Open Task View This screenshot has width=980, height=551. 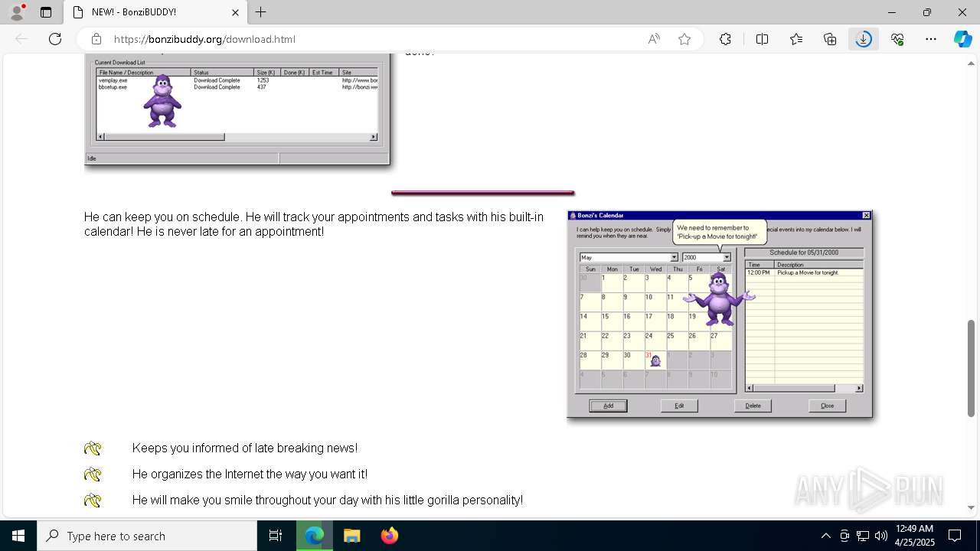tap(276, 536)
